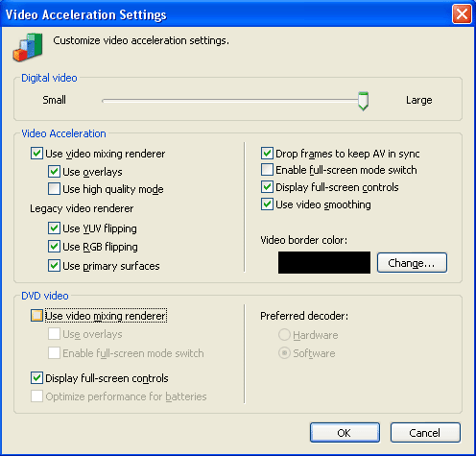The width and height of the screenshot is (476, 456).
Task: Confirm settings with the OK button
Action: (345, 433)
